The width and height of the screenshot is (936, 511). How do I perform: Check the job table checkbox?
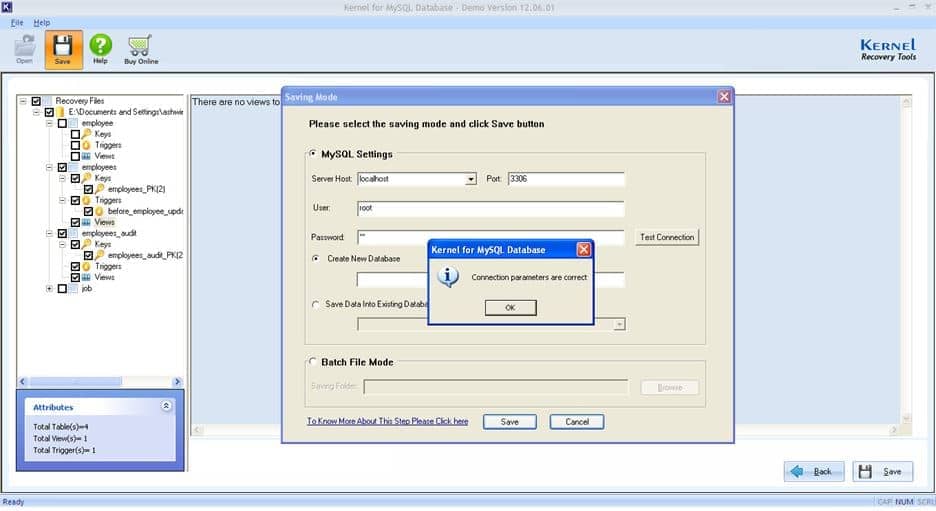point(62,289)
